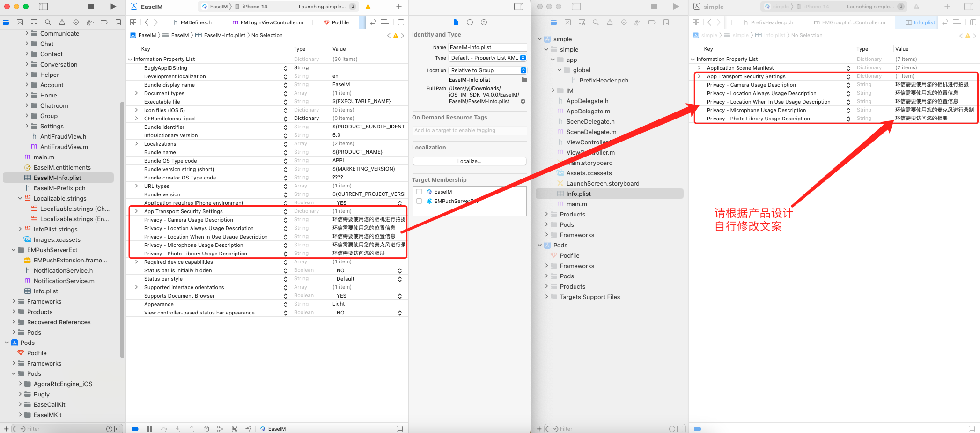Collapse Localizable.strings group in EaseIM navigator

(20, 198)
